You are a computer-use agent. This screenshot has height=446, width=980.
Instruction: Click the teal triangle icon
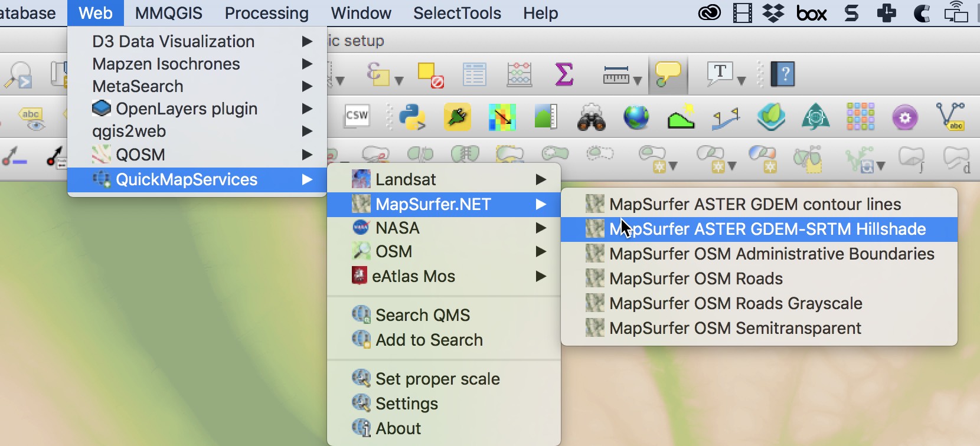tap(815, 117)
